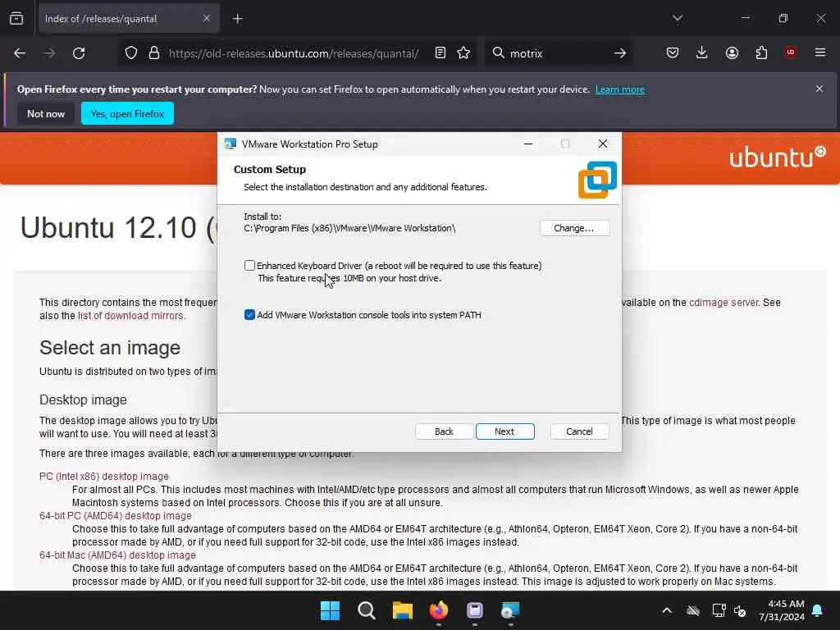This screenshot has height=630, width=840.
Task: Click the search magnifier icon in Firefox
Action: (x=498, y=52)
